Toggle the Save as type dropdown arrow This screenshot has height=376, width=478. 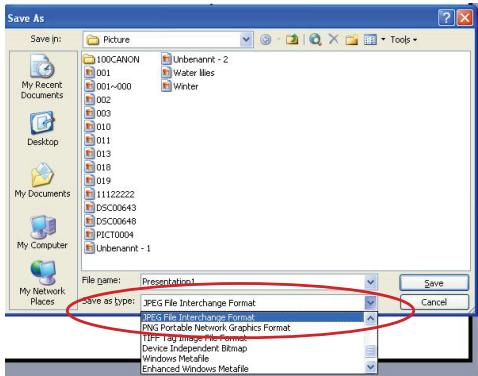[x=370, y=303]
